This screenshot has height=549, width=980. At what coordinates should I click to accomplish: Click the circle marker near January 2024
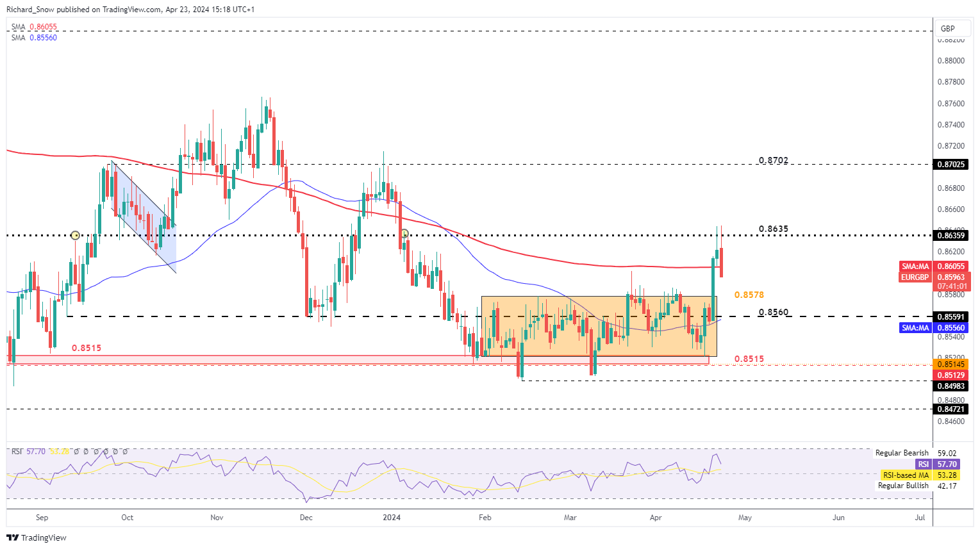(404, 234)
